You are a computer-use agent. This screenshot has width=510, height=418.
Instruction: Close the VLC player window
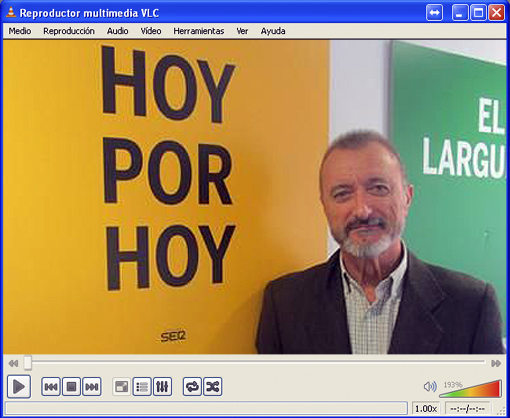pyautogui.click(x=497, y=13)
